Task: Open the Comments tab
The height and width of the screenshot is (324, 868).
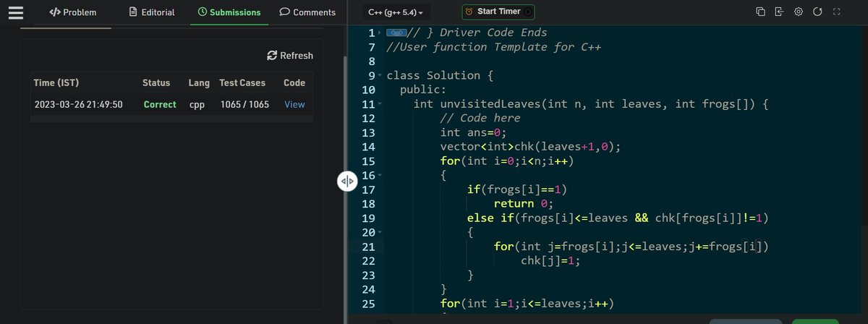Action: tap(307, 12)
